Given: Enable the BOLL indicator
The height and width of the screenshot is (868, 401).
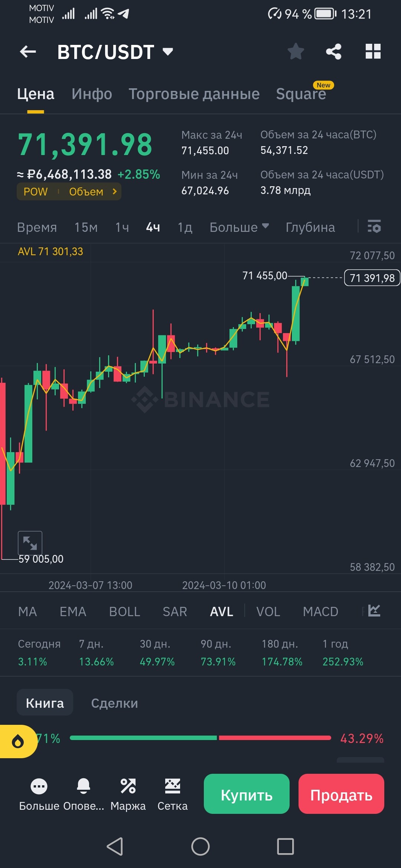Looking at the screenshot, I should click(125, 612).
